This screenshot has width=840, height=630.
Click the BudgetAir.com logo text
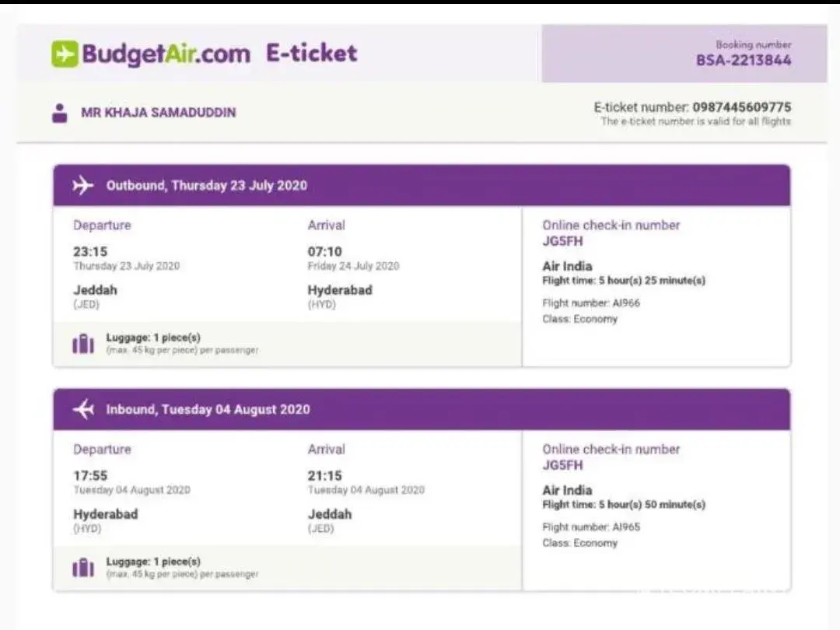166,54
